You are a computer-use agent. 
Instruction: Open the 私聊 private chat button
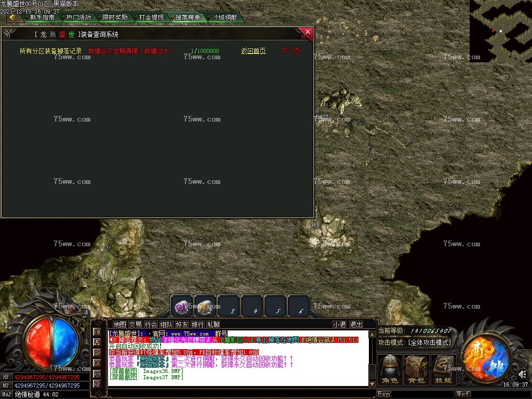pos(213,325)
